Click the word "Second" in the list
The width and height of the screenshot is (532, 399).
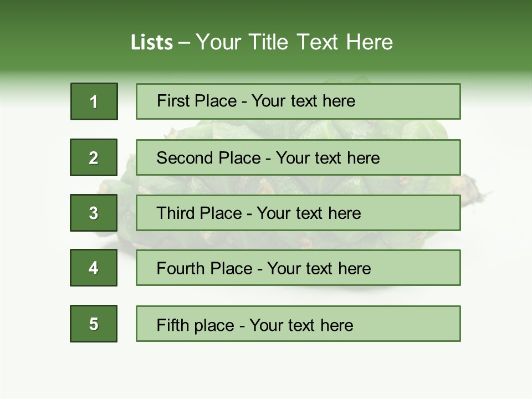(x=185, y=158)
